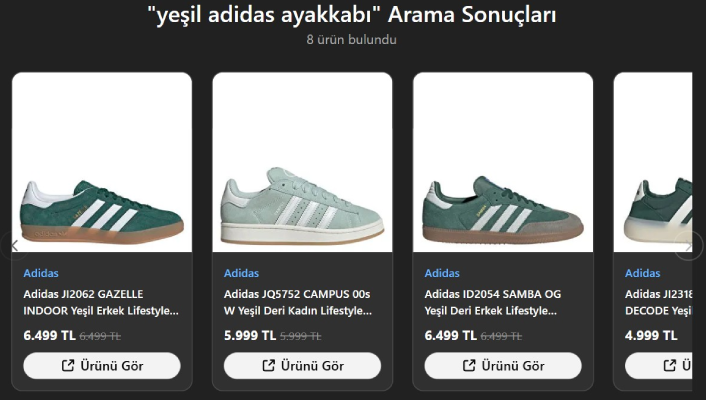This screenshot has height=400, width=706.
Task: Open the Adidas JI2062 GAZELLE INDOOR product title
Action: click(101, 302)
